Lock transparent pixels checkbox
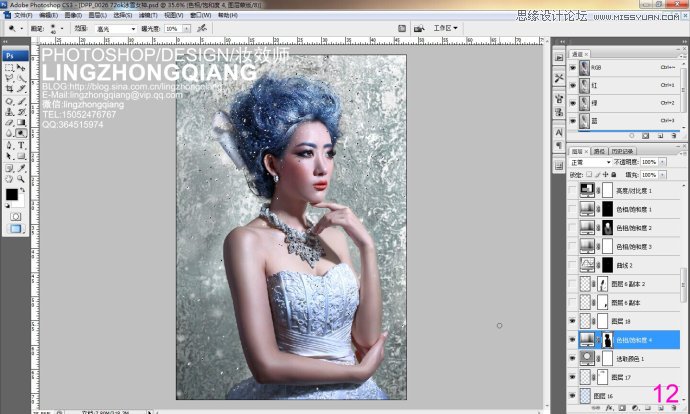690x414 pixels. [x=589, y=175]
